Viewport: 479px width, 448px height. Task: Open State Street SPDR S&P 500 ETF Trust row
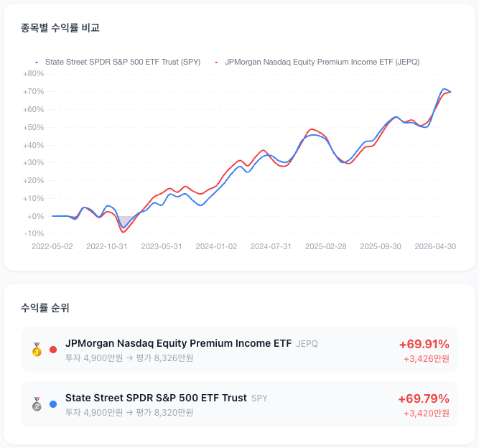coord(239,404)
